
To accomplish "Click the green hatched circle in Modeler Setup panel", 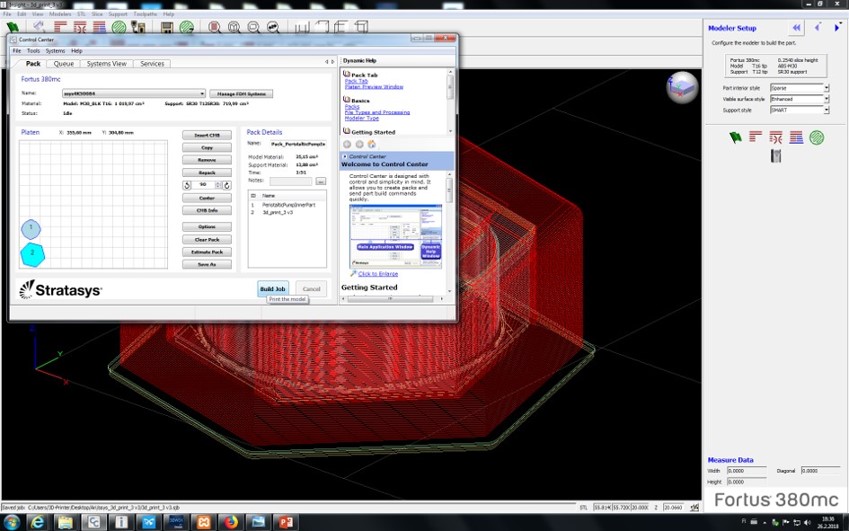I will [x=817, y=137].
